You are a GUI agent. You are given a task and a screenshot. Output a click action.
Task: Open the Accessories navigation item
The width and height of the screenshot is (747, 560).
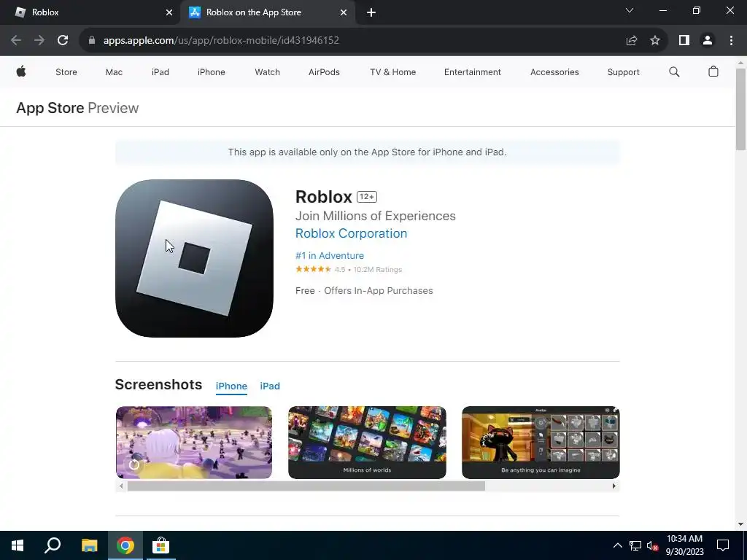tap(554, 72)
